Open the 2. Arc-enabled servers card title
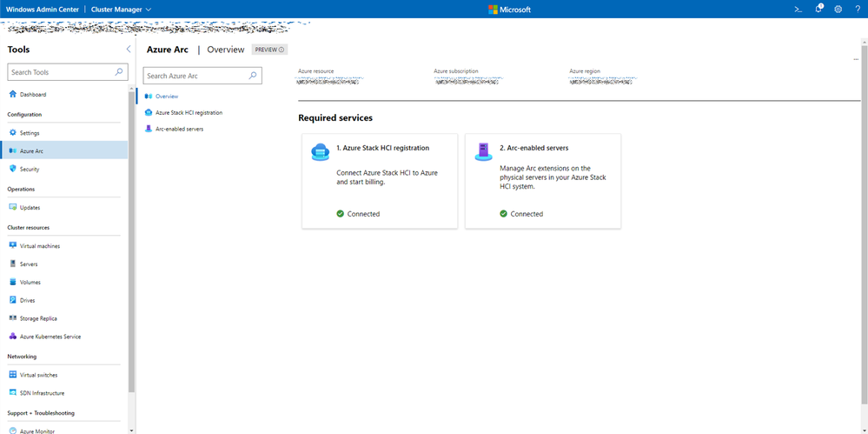The width and height of the screenshot is (868, 434). point(534,148)
